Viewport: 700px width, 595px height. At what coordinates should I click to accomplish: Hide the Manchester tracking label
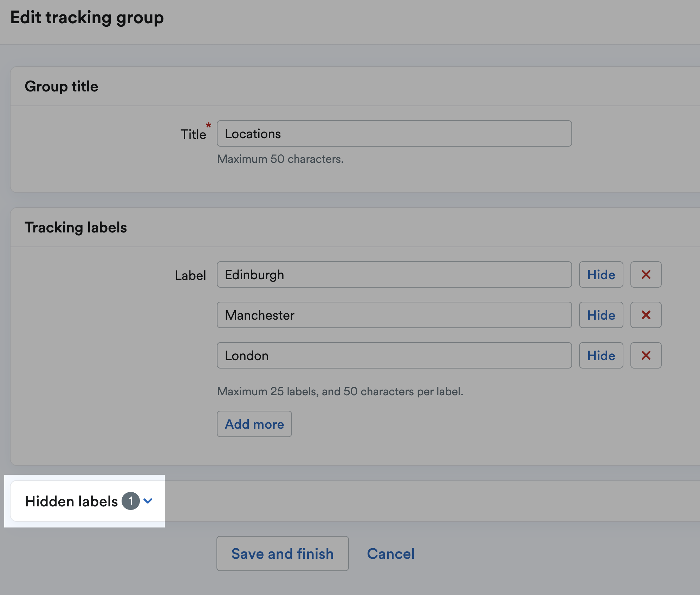(x=601, y=315)
